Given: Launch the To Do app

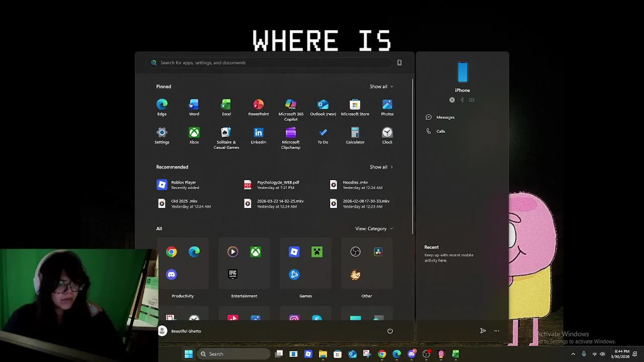Looking at the screenshot, I should pyautogui.click(x=323, y=135).
